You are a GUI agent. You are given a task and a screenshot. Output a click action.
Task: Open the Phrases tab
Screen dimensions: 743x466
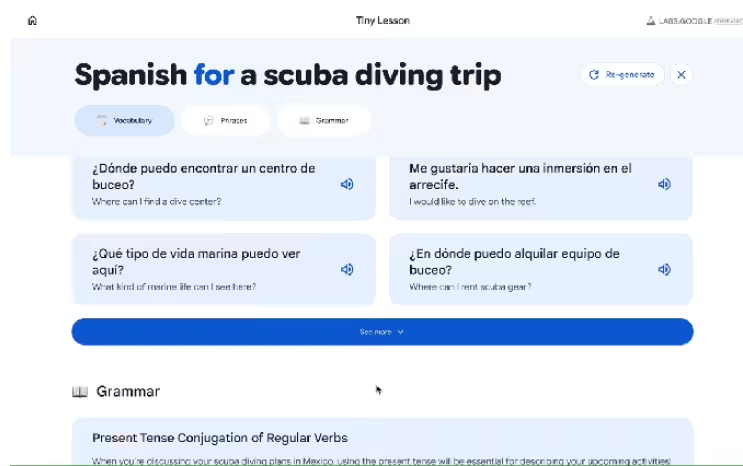[225, 121]
